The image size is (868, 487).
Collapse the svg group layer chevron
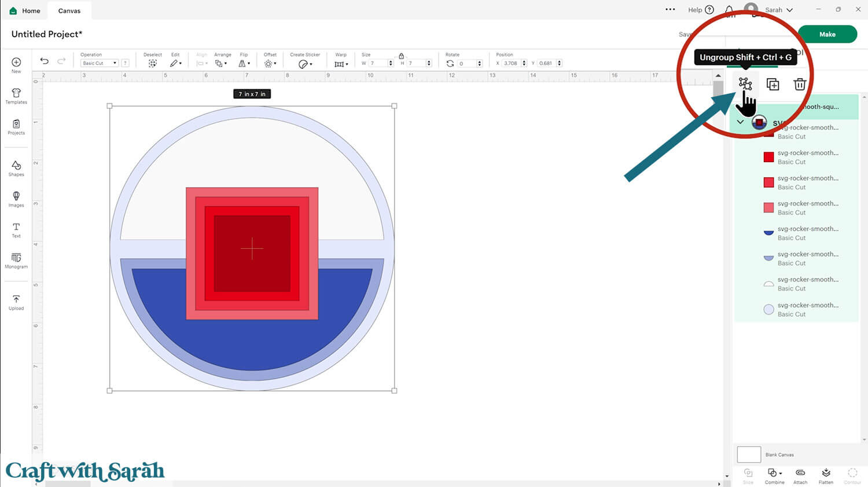pyautogui.click(x=740, y=122)
